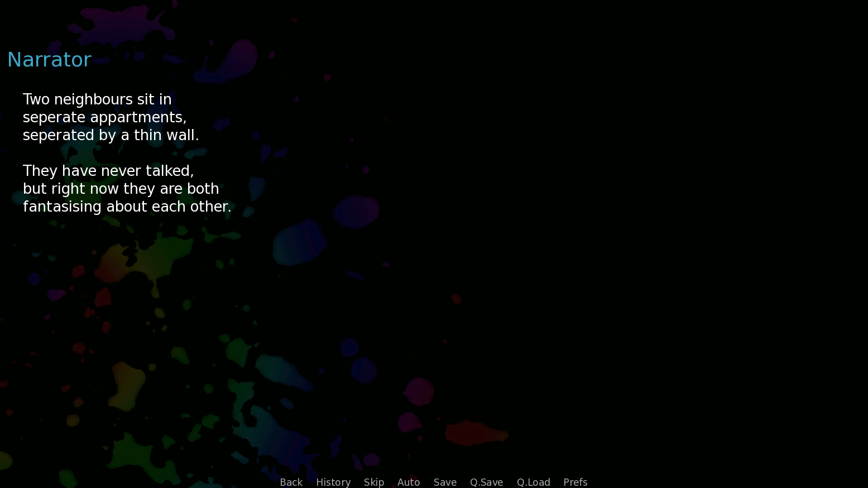Click the large blue paint blob mid-screen
868x488 pixels.
point(300,243)
